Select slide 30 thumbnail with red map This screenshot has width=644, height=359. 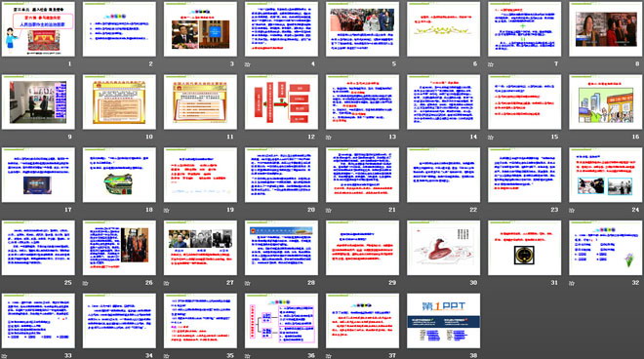point(444,248)
